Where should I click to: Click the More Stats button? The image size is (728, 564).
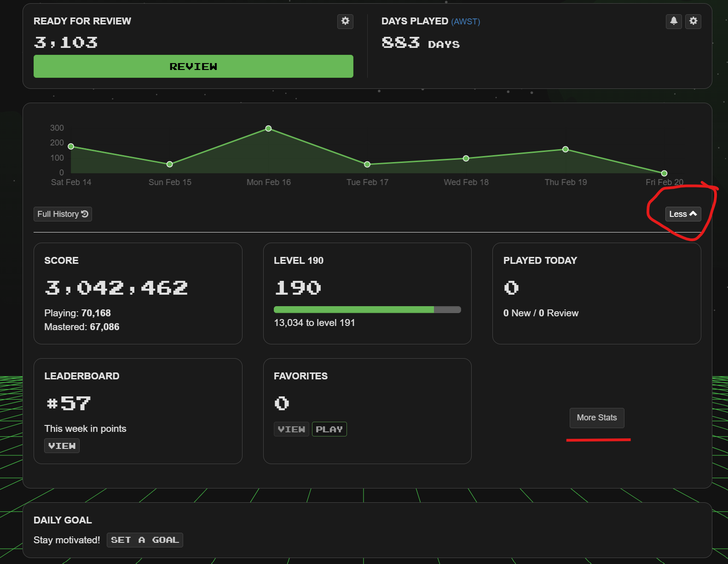[x=596, y=418]
